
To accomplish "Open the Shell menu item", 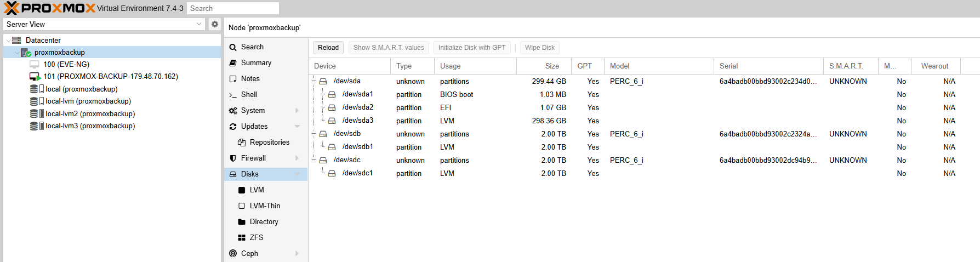I will 266,95.
